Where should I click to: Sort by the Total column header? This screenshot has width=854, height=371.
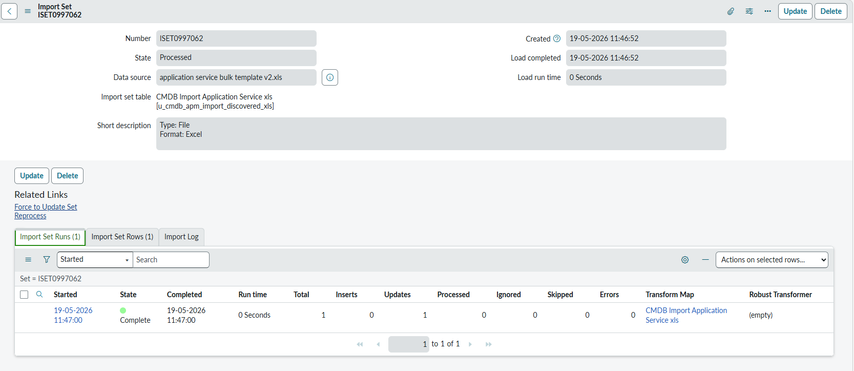(301, 294)
